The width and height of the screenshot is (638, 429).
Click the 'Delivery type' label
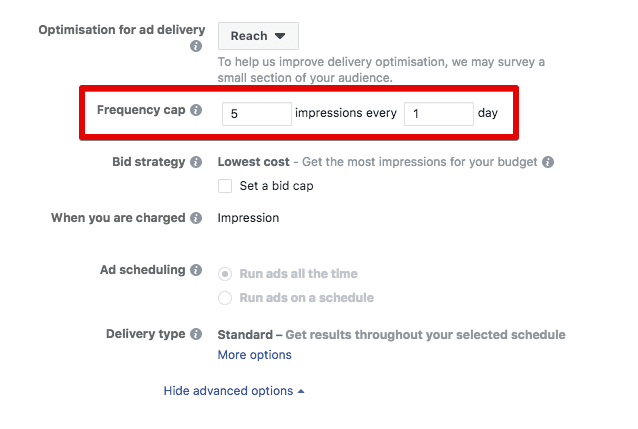tap(144, 335)
